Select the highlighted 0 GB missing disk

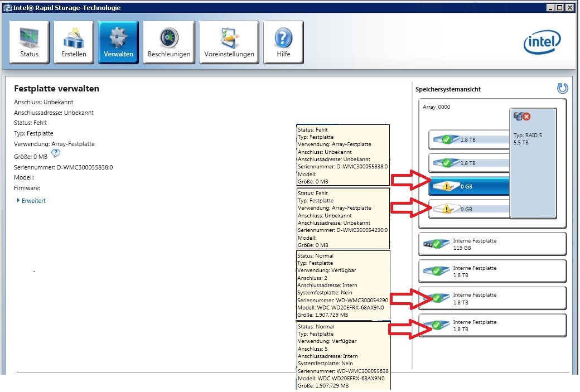pyautogui.click(x=469, y=186)
